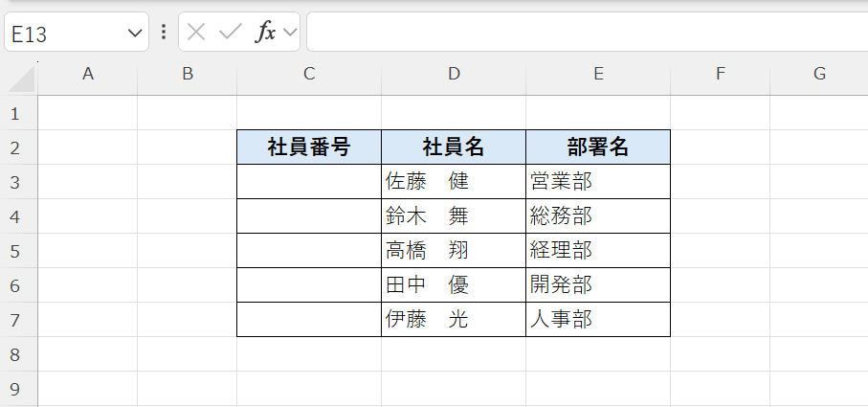Click the Enter checkmark icon in formula bar
Image resolution: width=868 pixels, height=407 pixels.
point(230,32)
